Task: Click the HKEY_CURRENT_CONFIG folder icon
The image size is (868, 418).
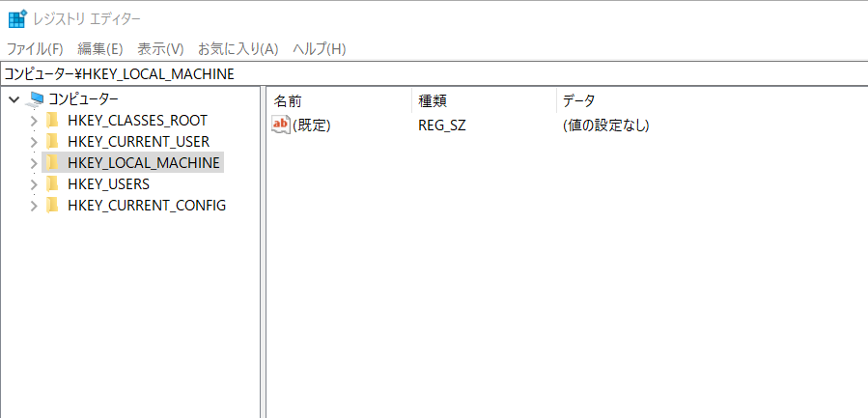Action: tap(52, 205)
